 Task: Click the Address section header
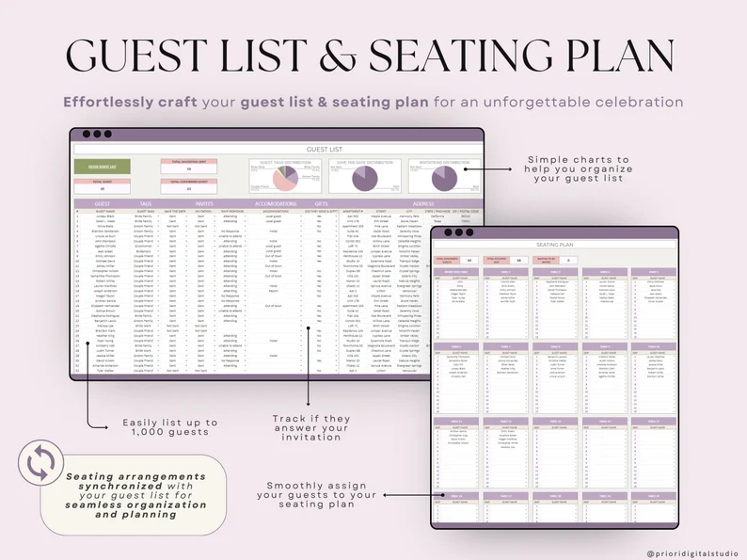pos(423,202)
